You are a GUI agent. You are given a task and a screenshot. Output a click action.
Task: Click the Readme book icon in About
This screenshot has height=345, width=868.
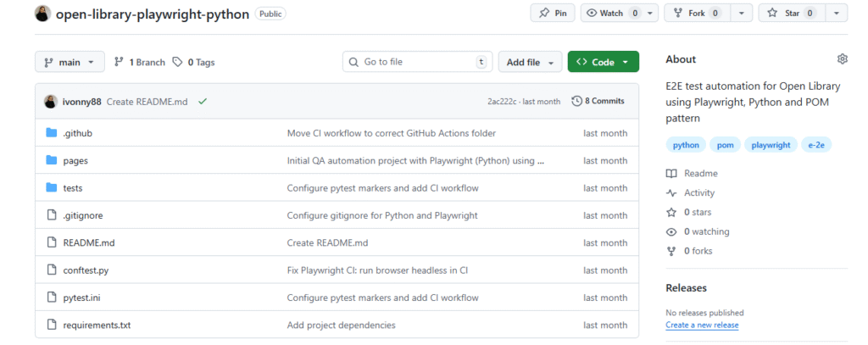pyautogui.click(x=671, y=173)
